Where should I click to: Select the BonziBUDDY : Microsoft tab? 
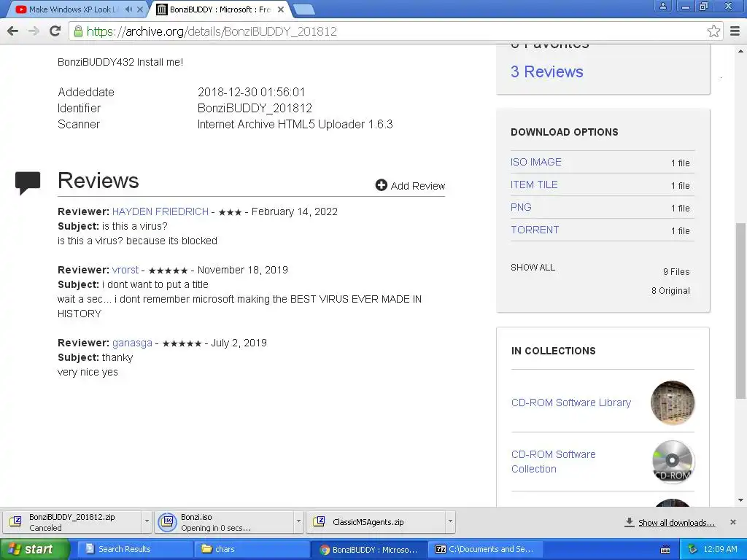pos(220,9)
